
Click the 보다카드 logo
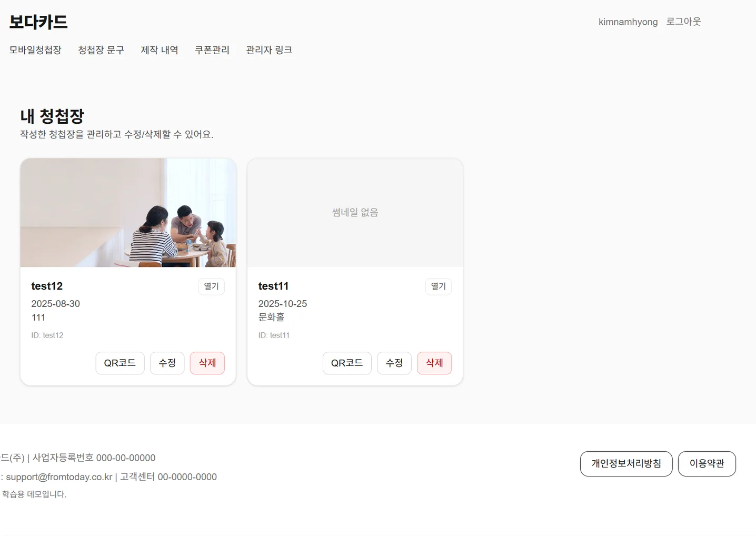click(x=38, y=22)
